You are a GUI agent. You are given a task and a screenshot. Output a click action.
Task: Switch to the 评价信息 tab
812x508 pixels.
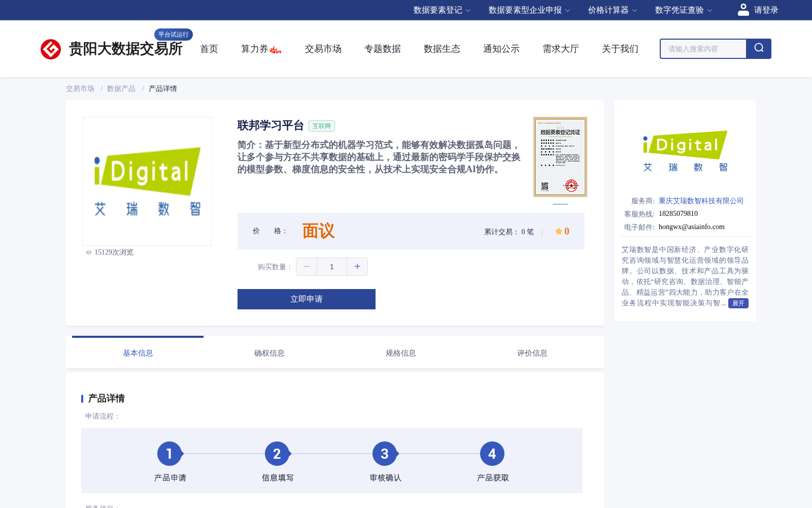click(532, 353)
